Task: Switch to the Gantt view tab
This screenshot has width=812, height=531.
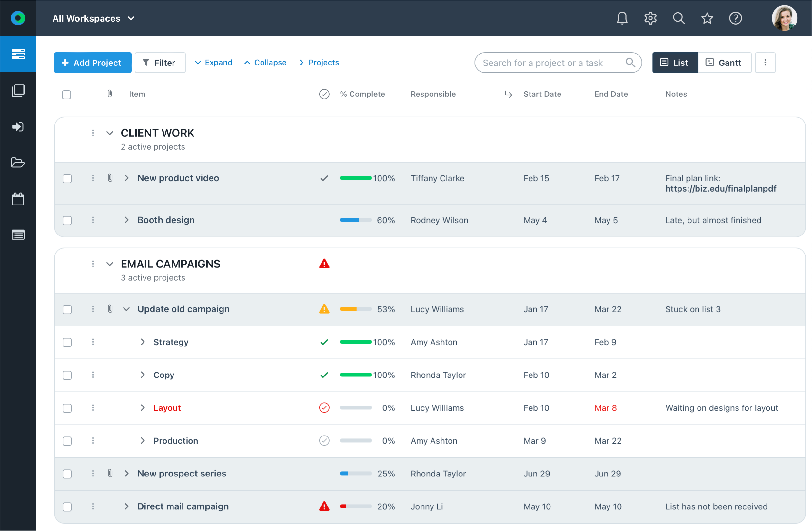Action: (724, 63)
